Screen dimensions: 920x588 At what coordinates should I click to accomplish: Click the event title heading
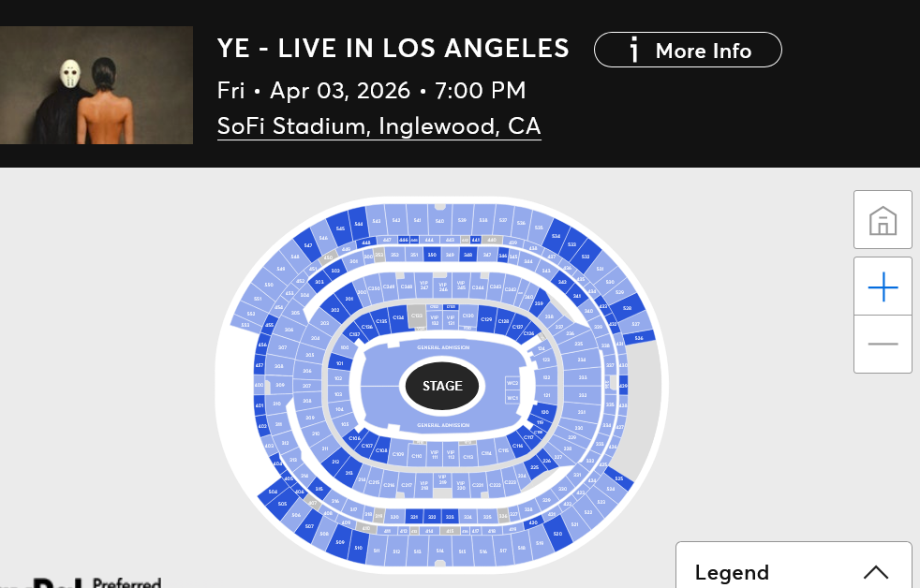pyautogui.click(x=393, y=49)
